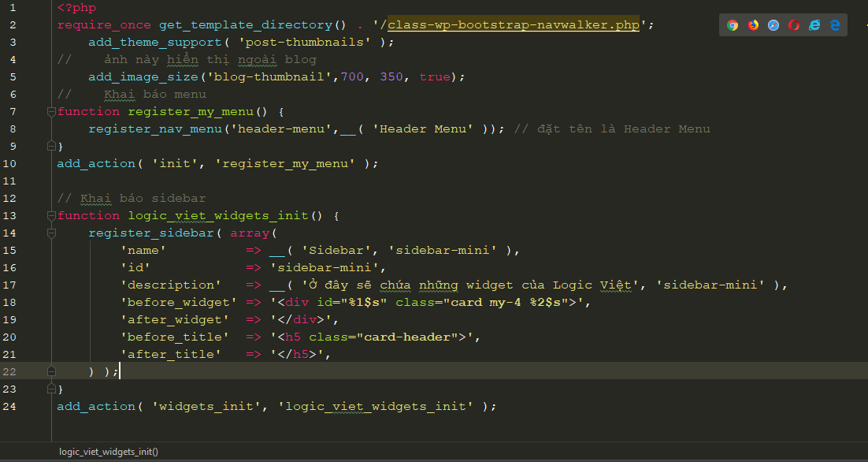This screenshot has width=868, height=462.
Task: Open preview in Opera browser
Action: (794, 25)
